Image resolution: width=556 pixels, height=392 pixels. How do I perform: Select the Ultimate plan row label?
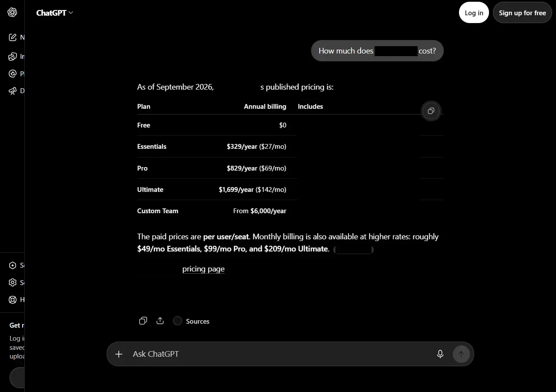(x=150, y=190)
